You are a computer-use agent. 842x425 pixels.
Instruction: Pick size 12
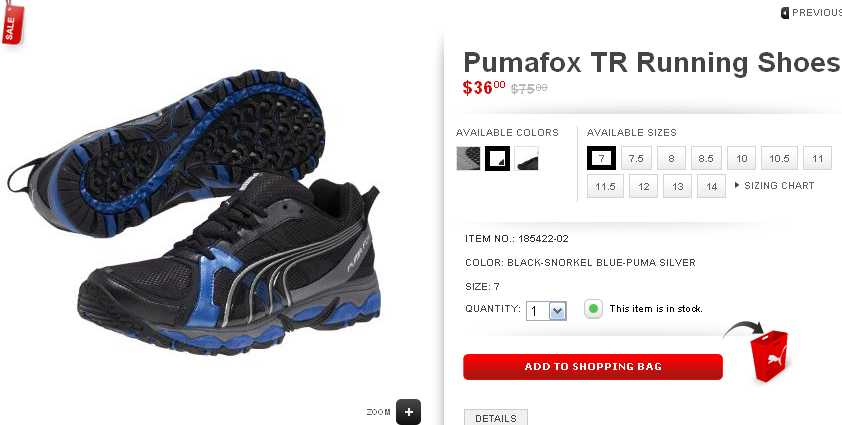[x=643, y=186]
